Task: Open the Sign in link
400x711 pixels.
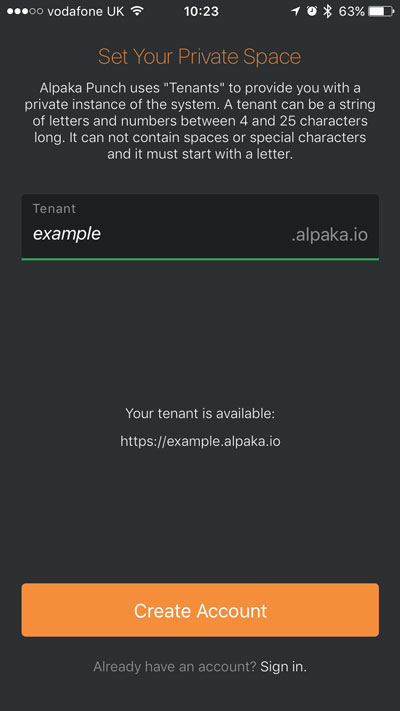Action: click(283, 667)
